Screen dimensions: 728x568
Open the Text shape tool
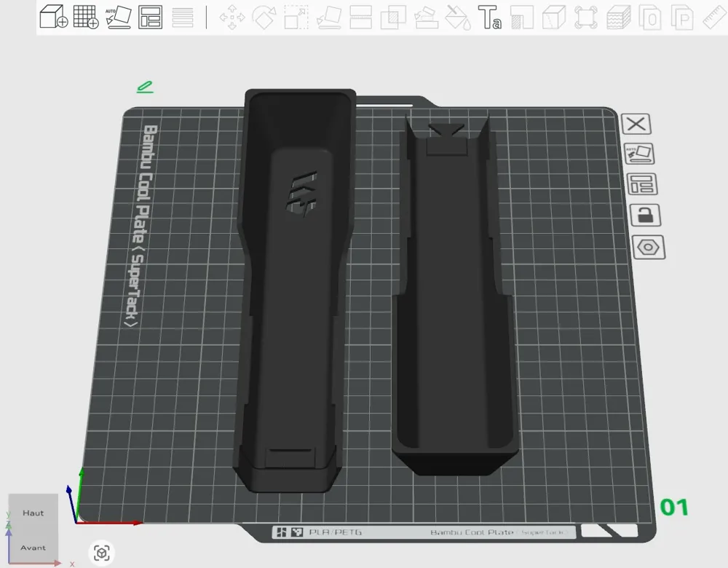point(490,17)
